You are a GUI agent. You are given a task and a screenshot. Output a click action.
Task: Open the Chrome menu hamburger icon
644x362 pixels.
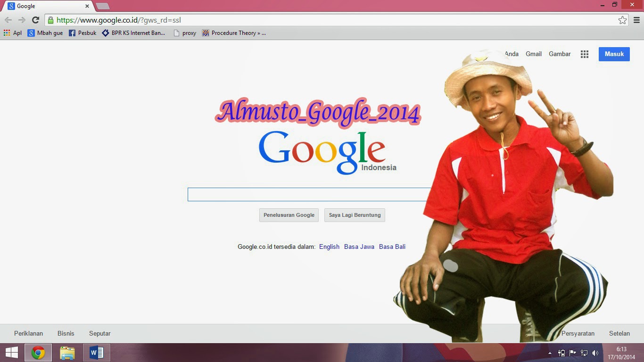[x=636, y=20]
